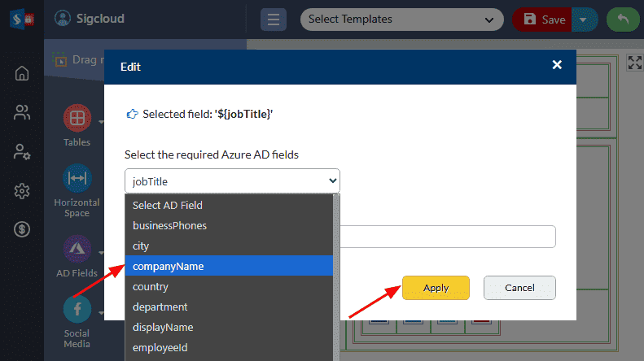Toggle the hamburger menu button
This screenshot has height=361, width=644.
point(273,20)
